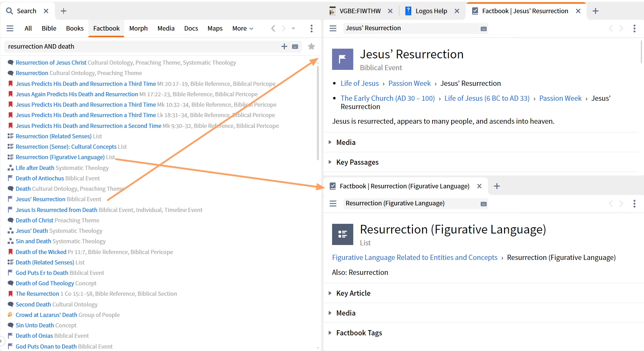This screenshot has height=351, width=644.
Task: Close Factbook Resurrection (Figurative Language) tab
Action: [x=479, y=186]
